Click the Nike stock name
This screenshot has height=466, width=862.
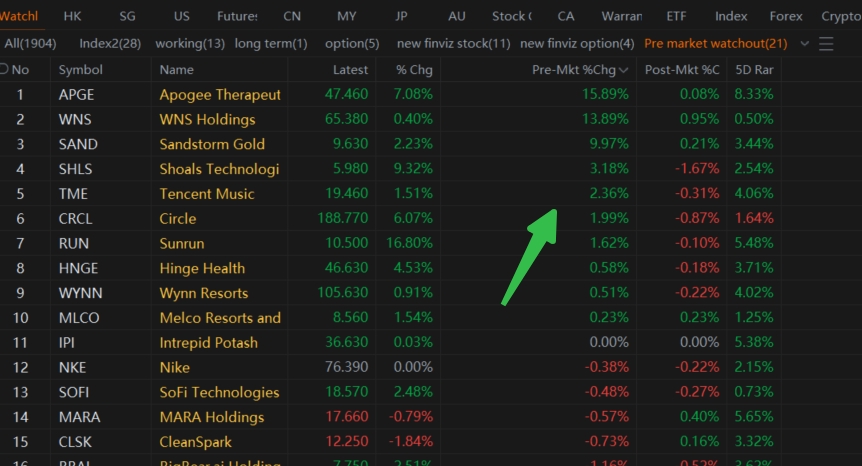pos(174,367)
